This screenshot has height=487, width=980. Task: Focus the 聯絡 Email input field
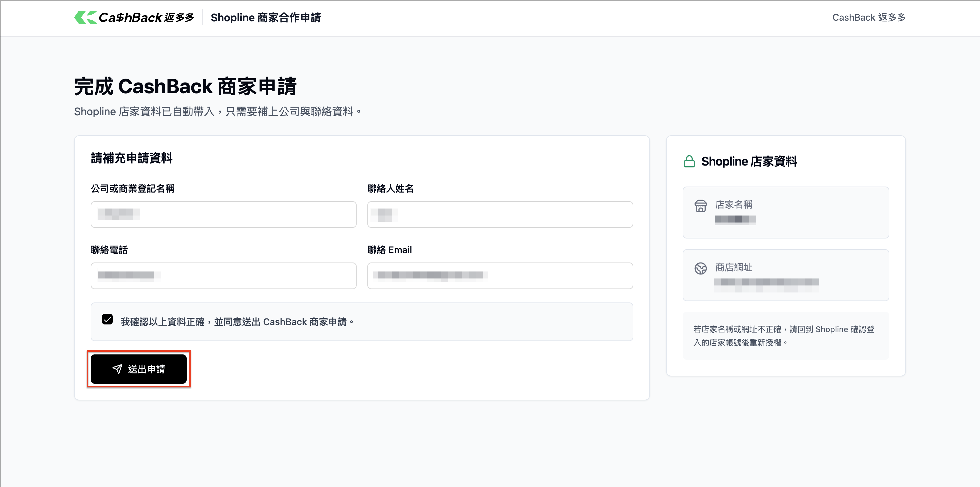(x=500, y=275)
